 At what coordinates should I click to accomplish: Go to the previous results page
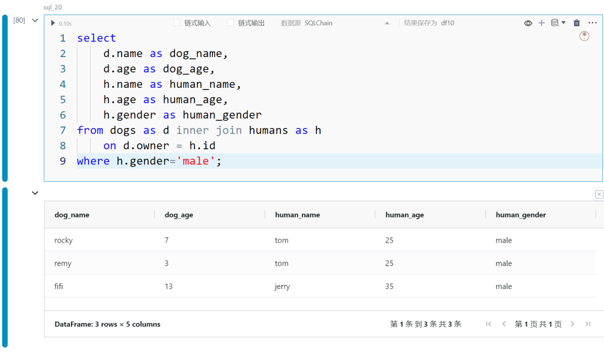click(x=504, y=324)
